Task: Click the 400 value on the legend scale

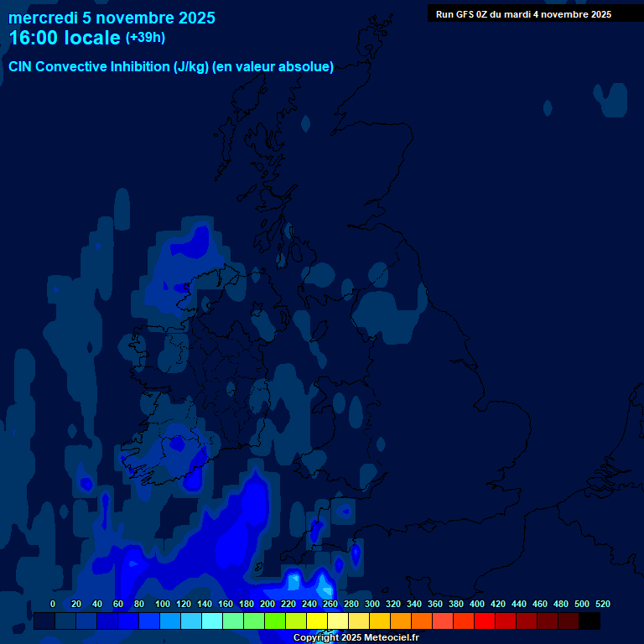Action: [x=477, y=604]
